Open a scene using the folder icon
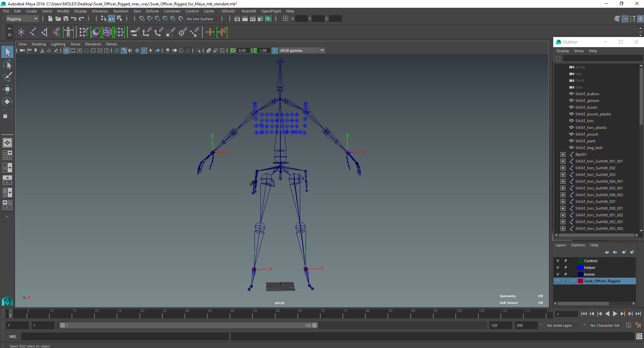 (58, 19)
